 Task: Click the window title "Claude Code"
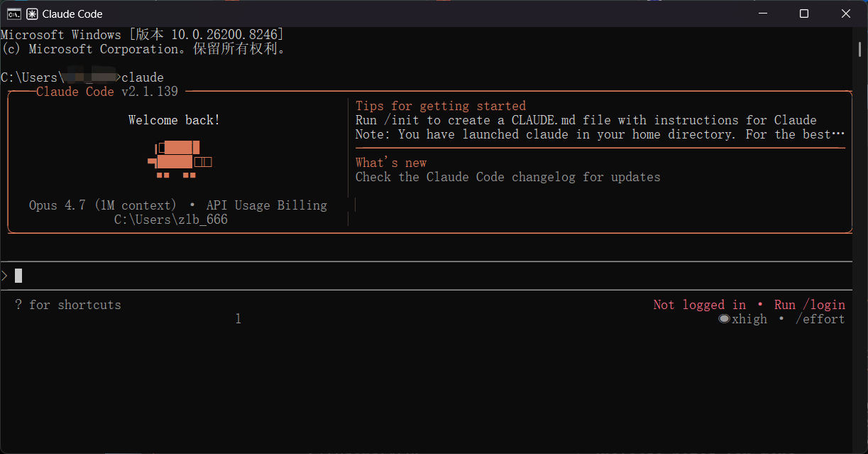72,13
